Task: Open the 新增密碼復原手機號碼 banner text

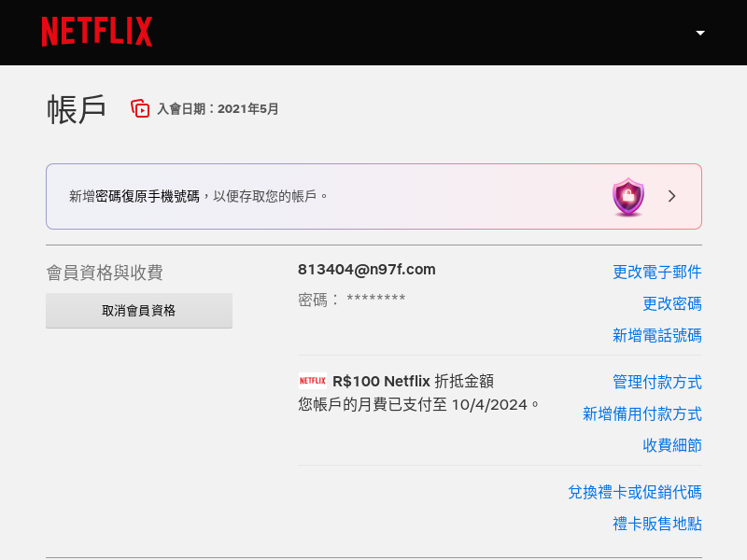Action: (x=199, y=196)
